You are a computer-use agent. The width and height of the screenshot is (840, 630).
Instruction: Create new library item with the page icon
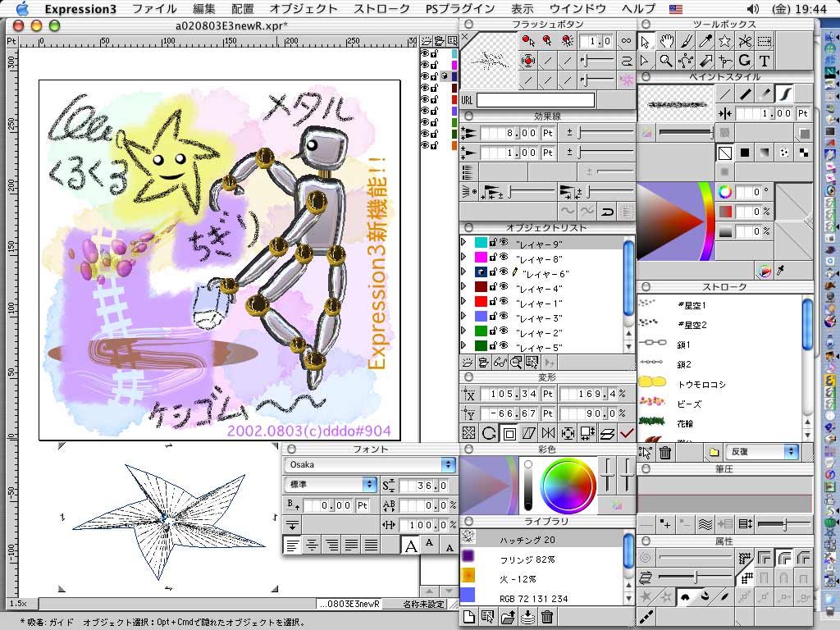(x=468, y=617)
